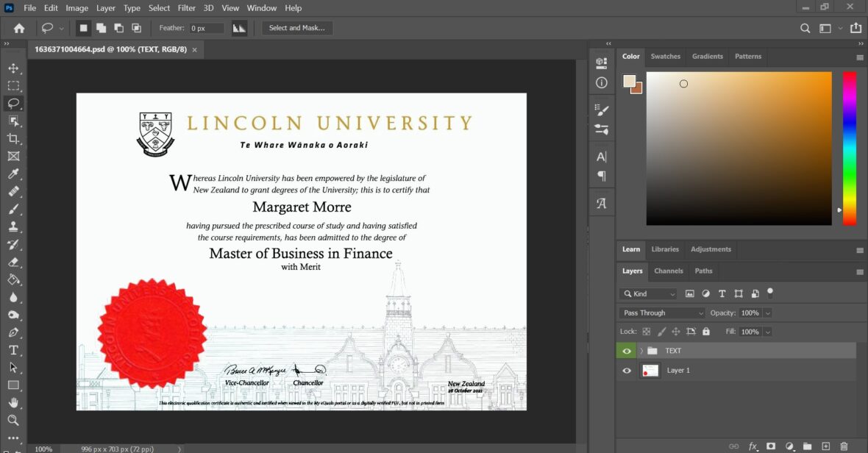Image resolution: width=868 pixels, height=453 pixels.
Task: Open the Add layer mask icon
Action: click(771, 446)
